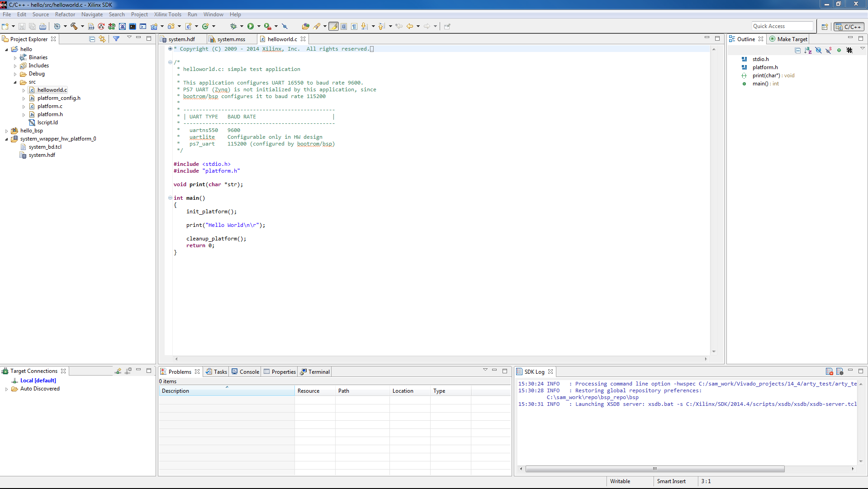The width and height of the screenshot is (868, 489).
Task: Expand the Binaries tree node
Action: (15, 58)
